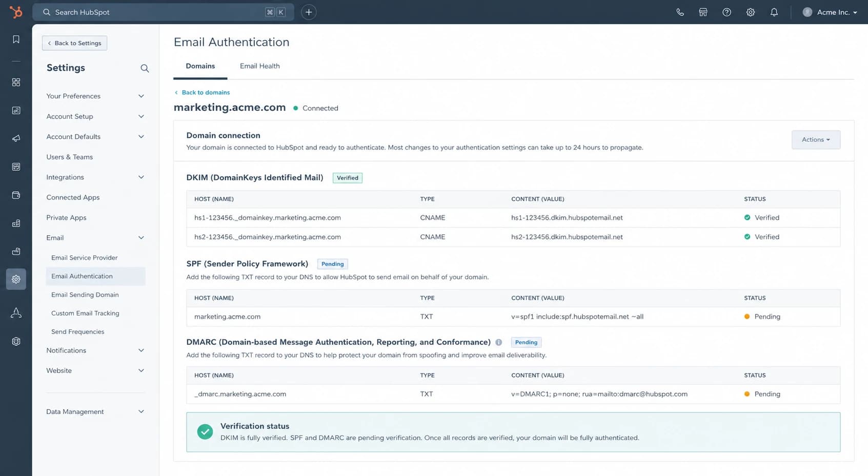Viewport: 868px width, 476px height.
Task: Click hs1-123456.dkim.hubspotemail.net content value
Action: pyautogui.click(x=567, y=218)
